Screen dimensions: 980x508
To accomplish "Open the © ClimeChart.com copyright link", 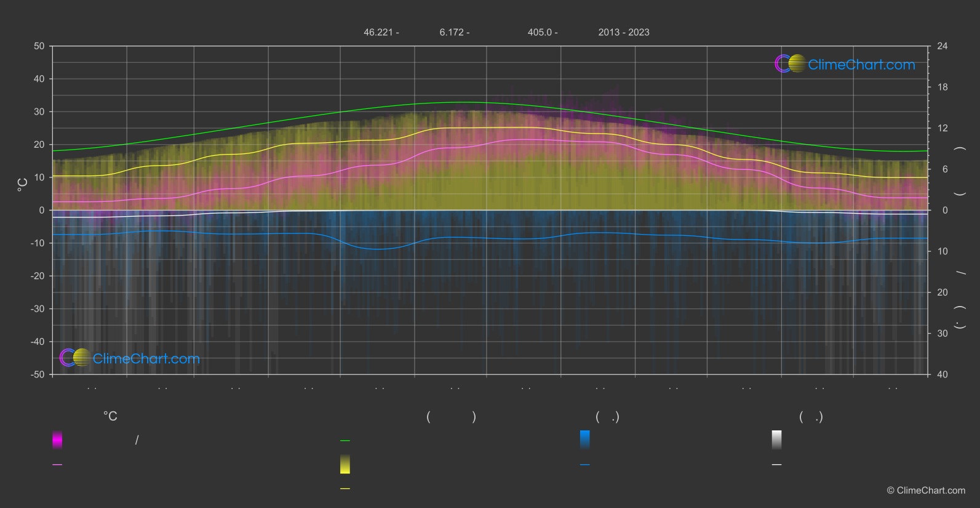I will pyautogui.click(x=926, y=491).
